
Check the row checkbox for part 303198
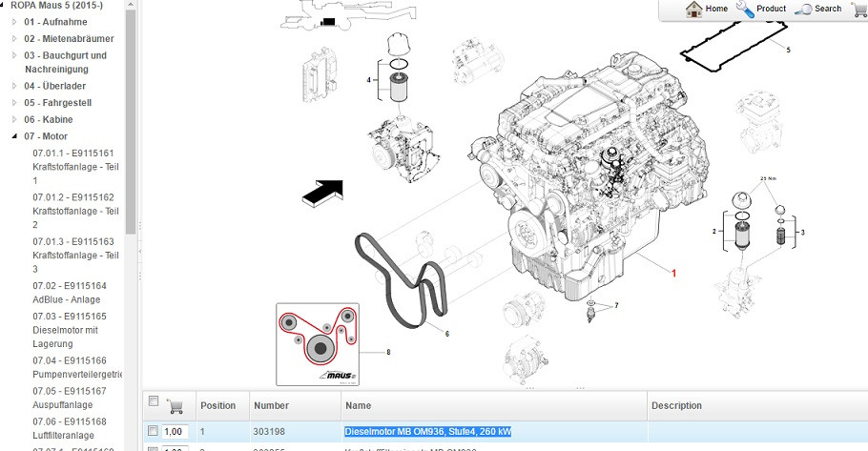coord(153,431)
